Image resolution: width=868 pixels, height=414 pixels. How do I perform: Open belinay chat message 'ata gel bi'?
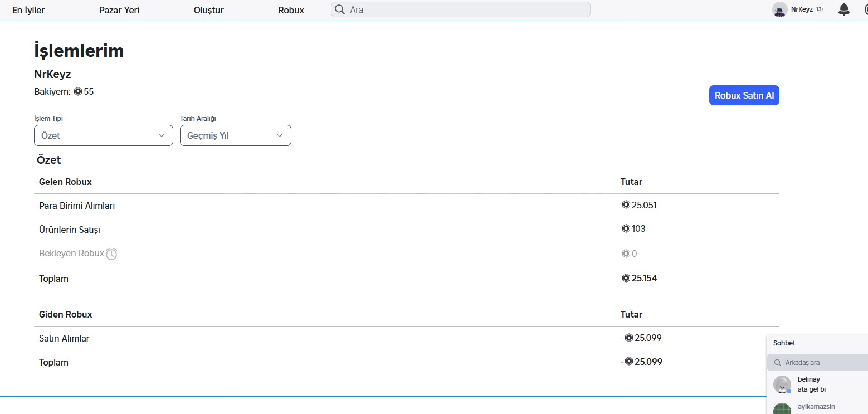point(812,389)
